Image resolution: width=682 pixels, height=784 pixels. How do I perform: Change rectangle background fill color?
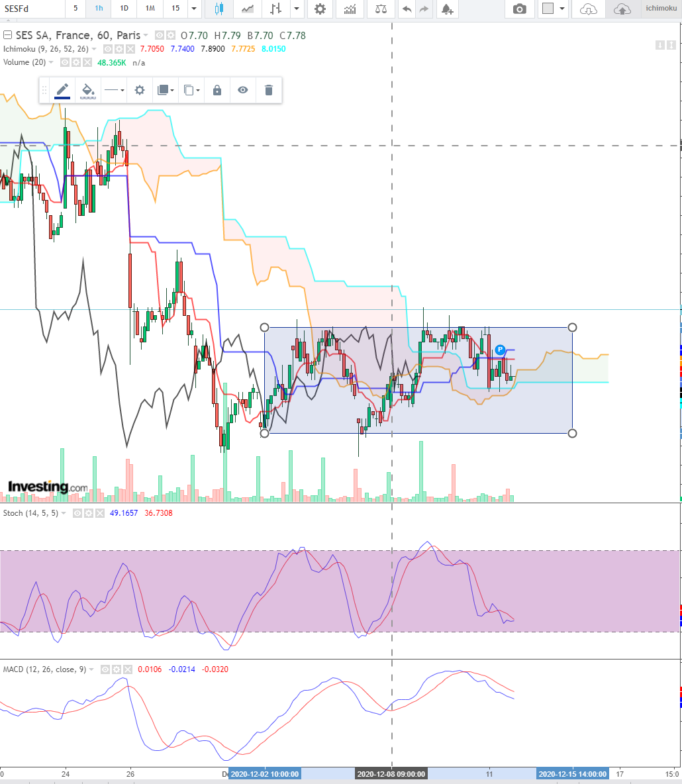click(x=88, y=90)
